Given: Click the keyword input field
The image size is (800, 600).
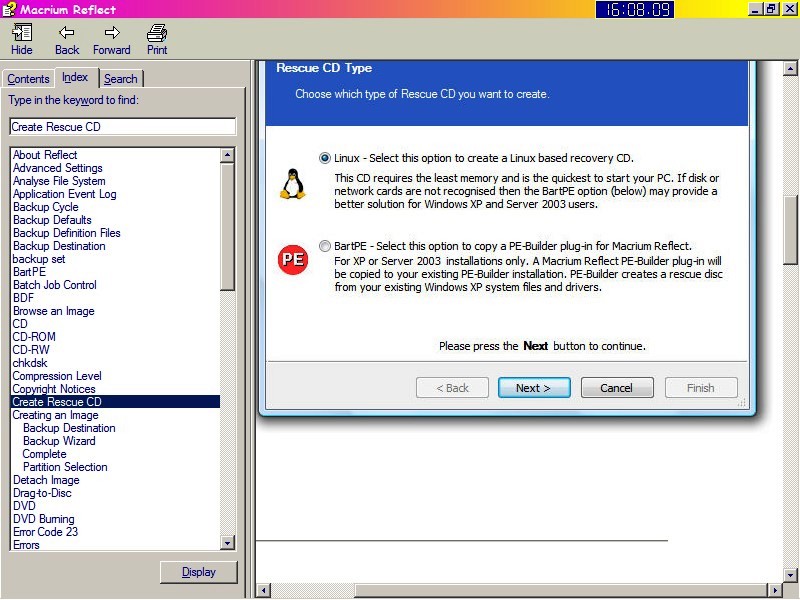Looking at the screenshot, I should [x=122, y=127].
